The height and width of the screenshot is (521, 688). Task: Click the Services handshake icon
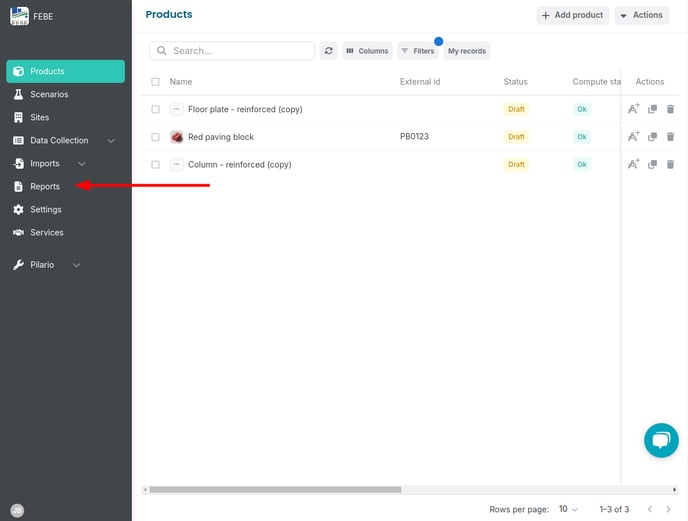pyautogui.click(x=18, y=233)
